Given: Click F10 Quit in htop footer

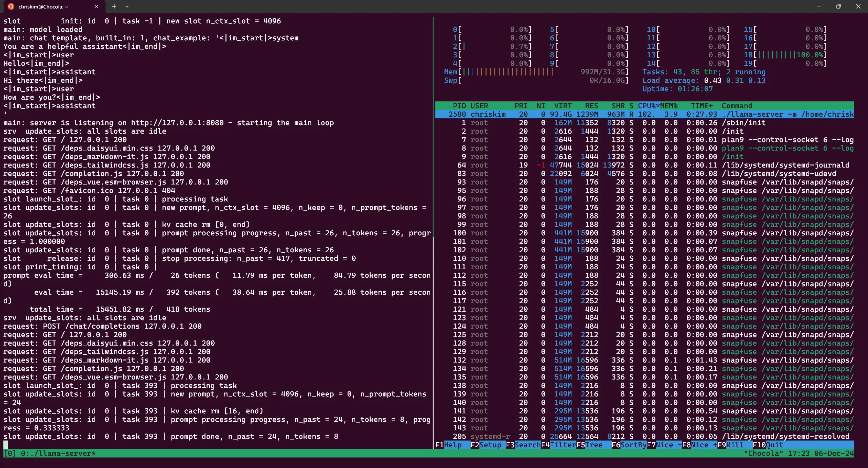Looking at the screenshot, I should pyautogui.click(x=768, y=445).
